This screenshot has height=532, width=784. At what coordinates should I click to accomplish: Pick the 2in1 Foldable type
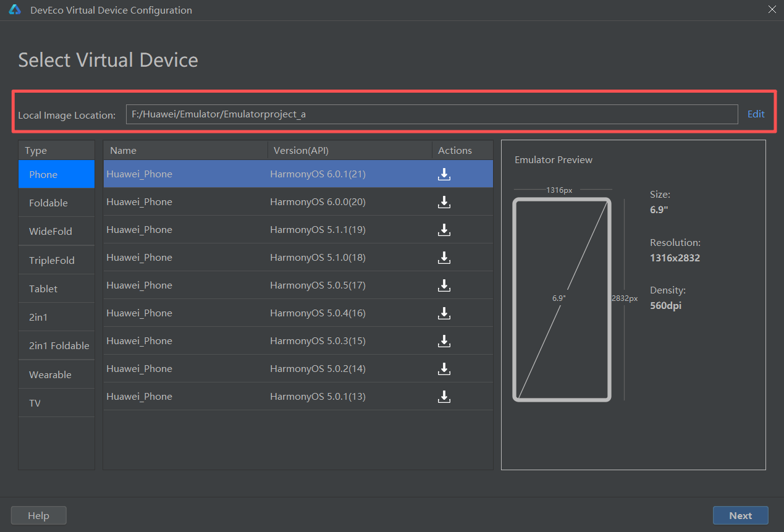tap(56, 345)
